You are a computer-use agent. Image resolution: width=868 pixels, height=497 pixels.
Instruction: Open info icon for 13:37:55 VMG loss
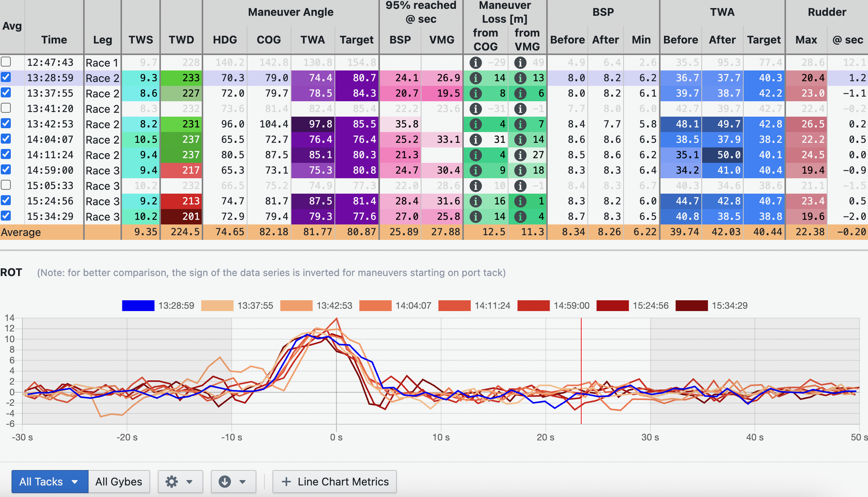click(x=520, y=94)
